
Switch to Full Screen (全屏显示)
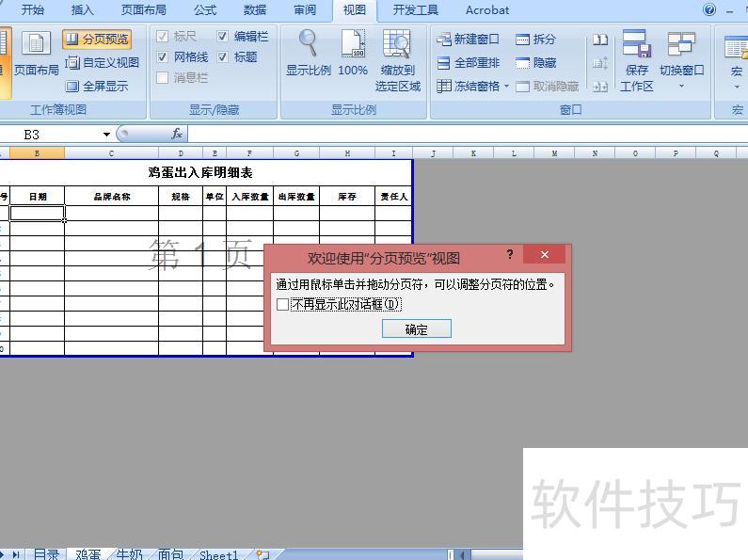(x=97, y=86)
